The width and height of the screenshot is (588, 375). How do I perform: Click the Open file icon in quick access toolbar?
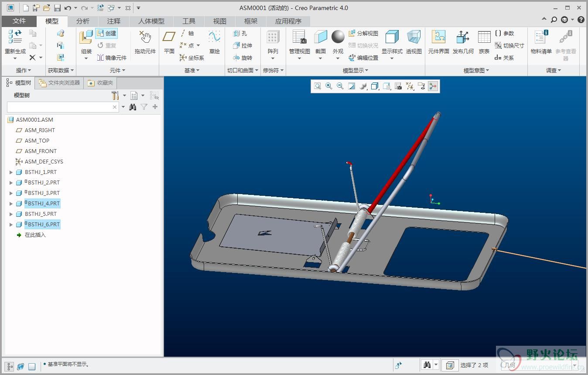[x=46, y=8]
